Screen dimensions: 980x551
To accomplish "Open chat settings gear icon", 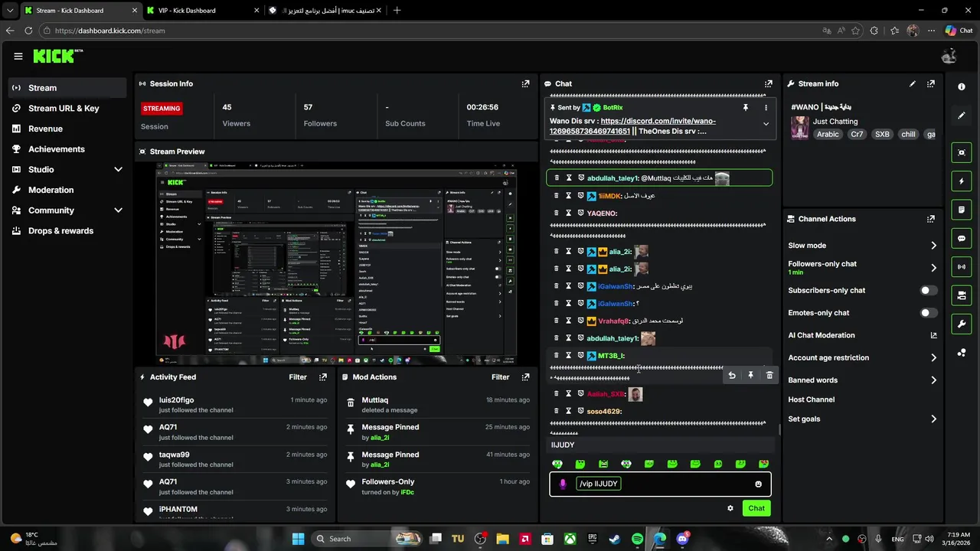I will (730, 508).
